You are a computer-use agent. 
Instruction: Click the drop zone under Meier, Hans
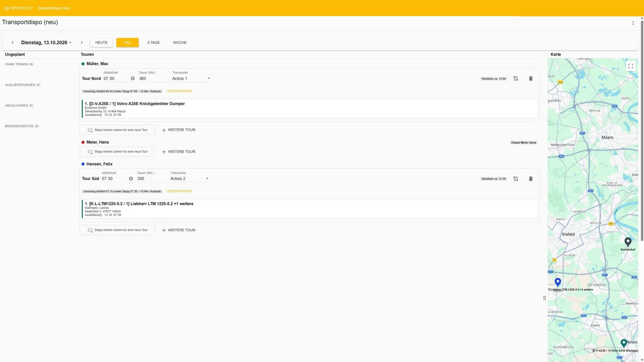click(117, 152)
